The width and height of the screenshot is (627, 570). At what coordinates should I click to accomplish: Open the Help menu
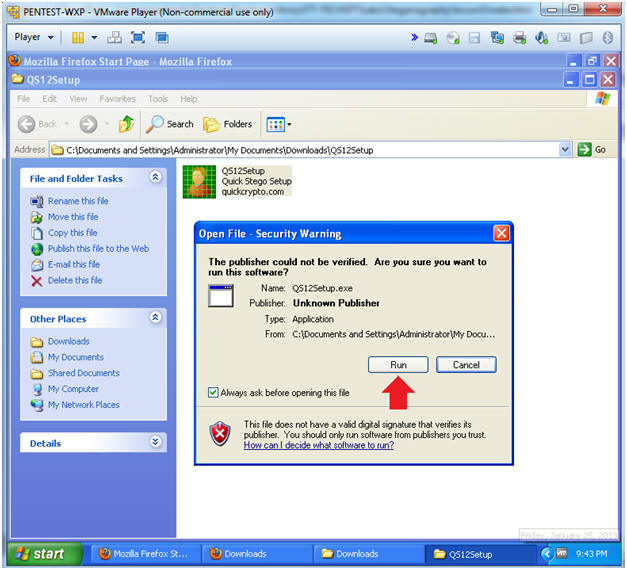coord(188,99)
